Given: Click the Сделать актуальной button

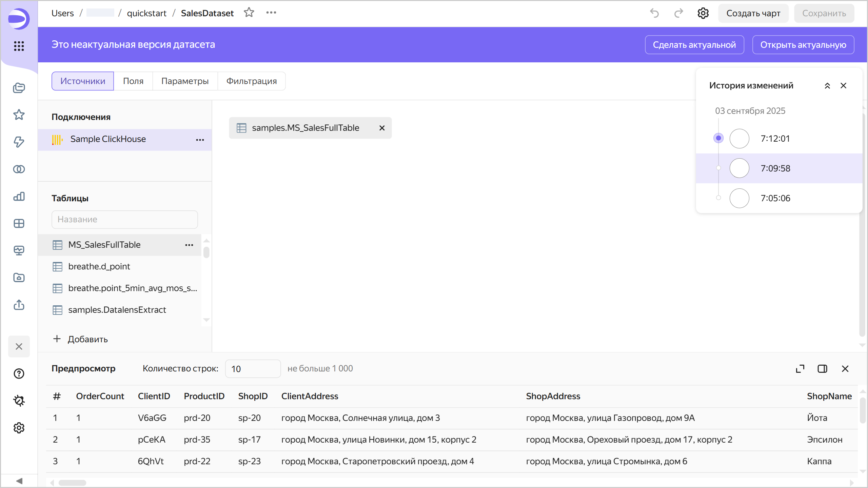Looking at the screenshot, I should (x=694, y=45).
